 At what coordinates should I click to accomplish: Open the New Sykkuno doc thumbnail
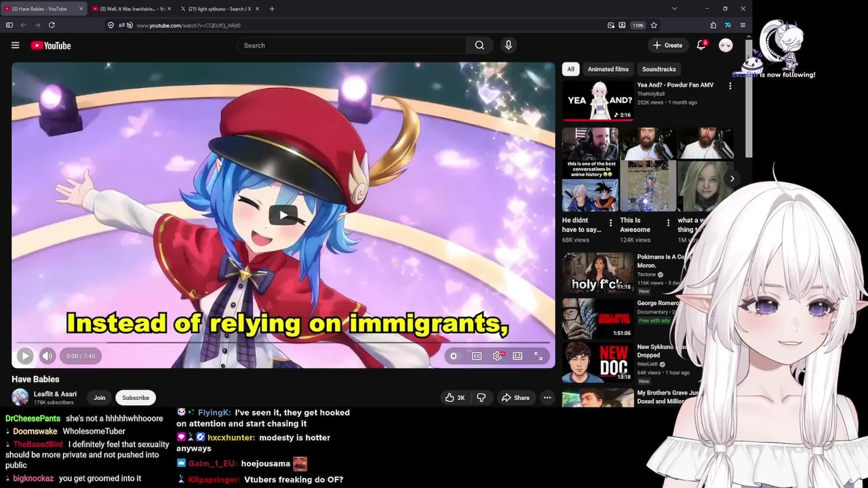pyautogui.click(x=597, y=363)
